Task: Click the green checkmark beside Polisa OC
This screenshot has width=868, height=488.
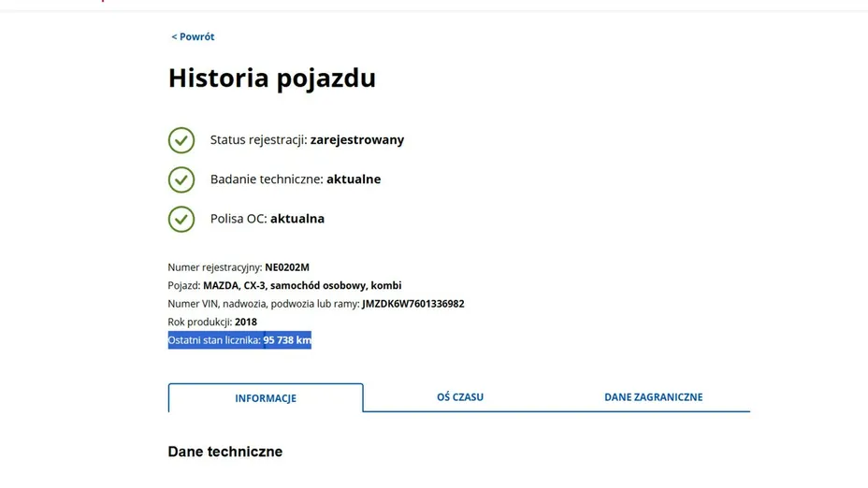Action: (x=181, y=219)
